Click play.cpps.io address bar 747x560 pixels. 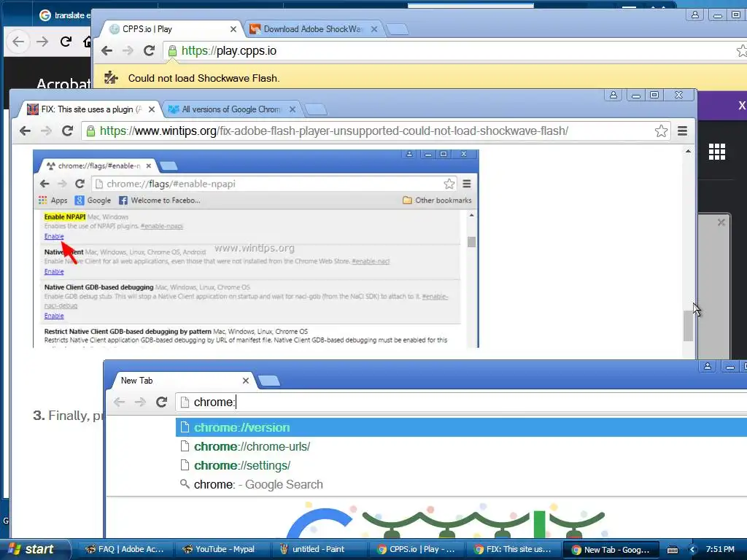click(x=455, y=50)
